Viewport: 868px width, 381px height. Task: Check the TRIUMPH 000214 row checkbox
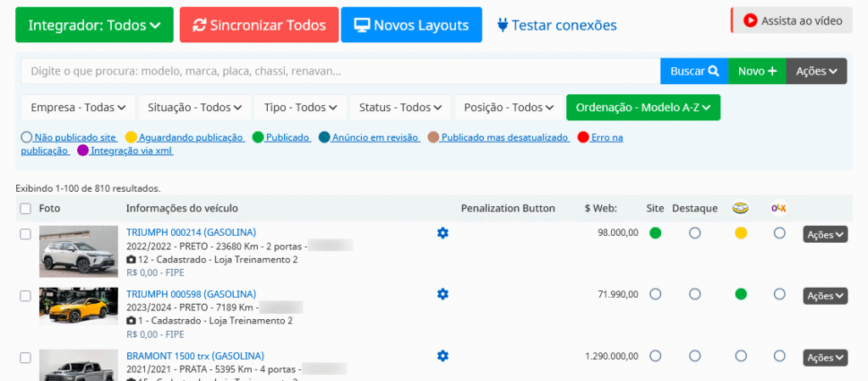(x=25, y=234)
